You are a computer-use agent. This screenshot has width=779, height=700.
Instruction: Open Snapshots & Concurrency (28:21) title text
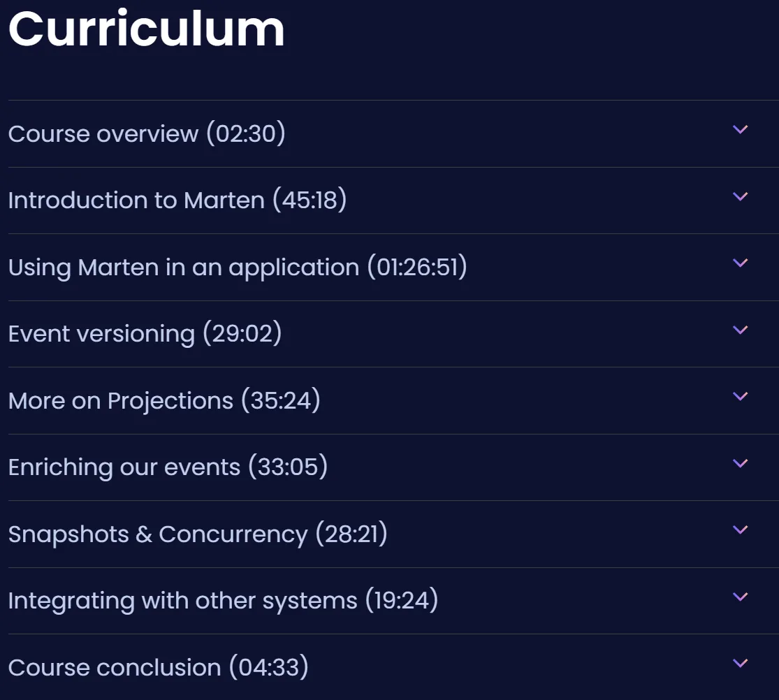(x=198, y=534)
